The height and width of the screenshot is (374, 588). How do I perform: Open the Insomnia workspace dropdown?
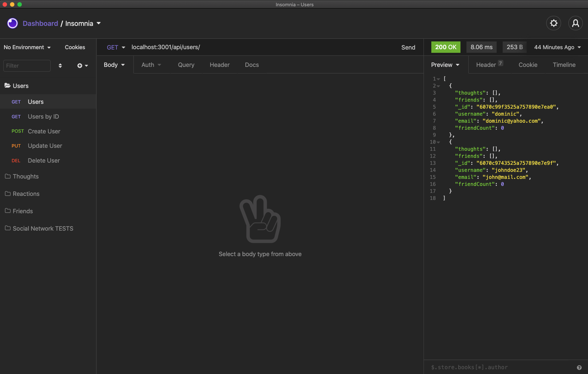tap(83, 23)
